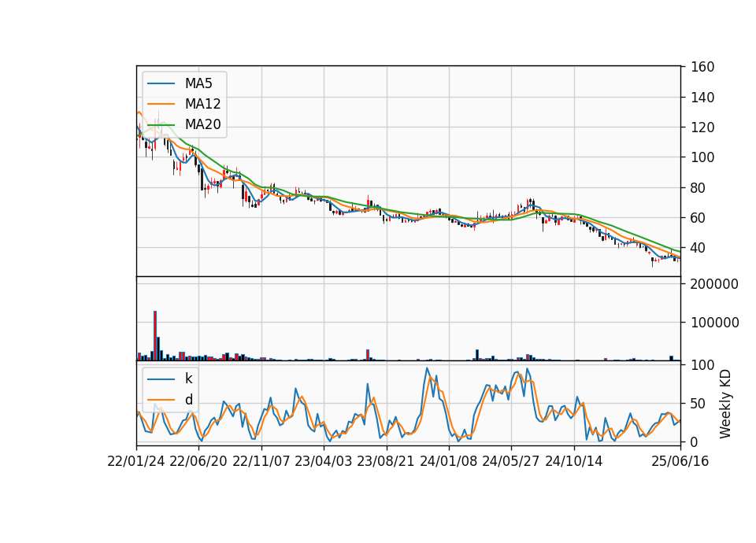Click the 40 price axis label
Screen dimensions: 756x543
699,248
